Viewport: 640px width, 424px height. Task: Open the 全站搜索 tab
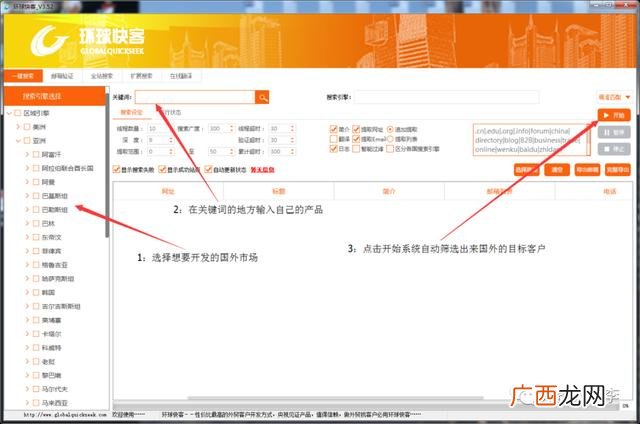coord(102,76)
